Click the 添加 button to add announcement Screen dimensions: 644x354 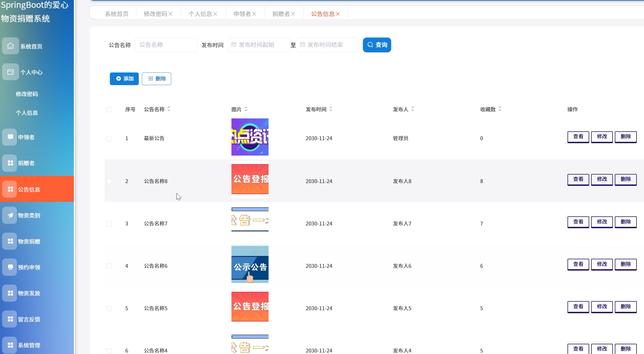coord(124,78)
